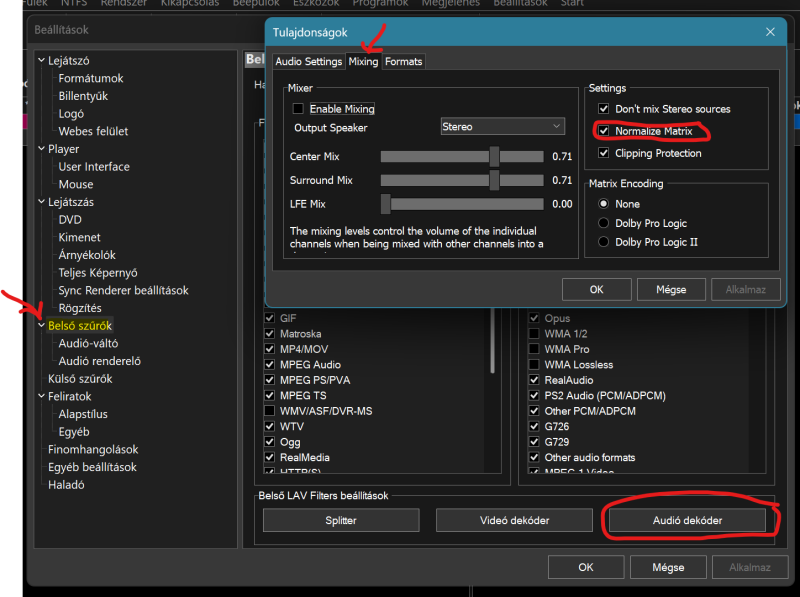Enable the WMA Pro checkbox

coord(534,349)
